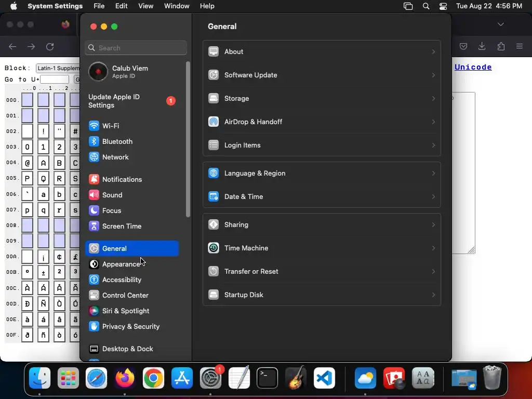This screenshot has height=399, width=532.
Task: Expand the About row chevron
Action: click(433, 52)
